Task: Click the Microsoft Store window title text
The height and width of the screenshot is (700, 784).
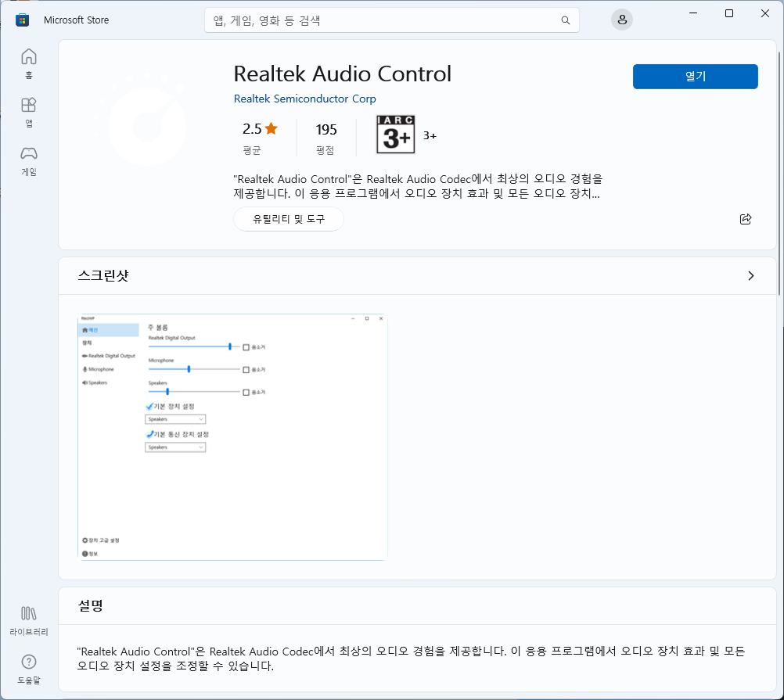Action: (x=76, y=20)
